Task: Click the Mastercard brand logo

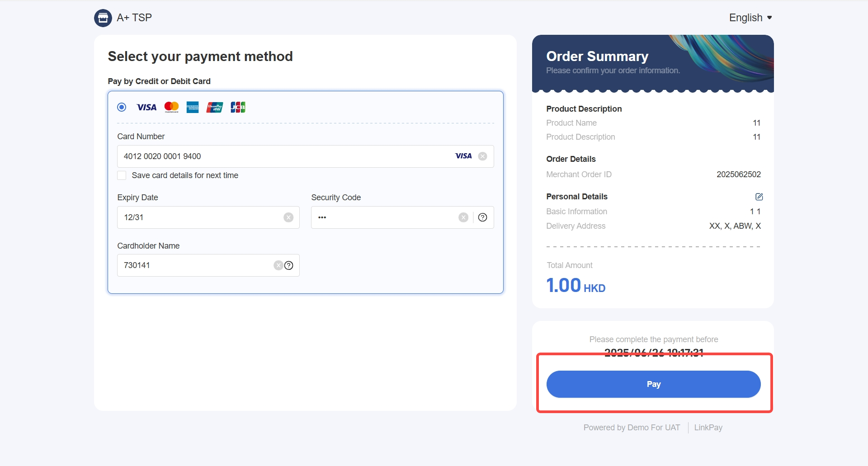Action: click(x=171, y=107)
